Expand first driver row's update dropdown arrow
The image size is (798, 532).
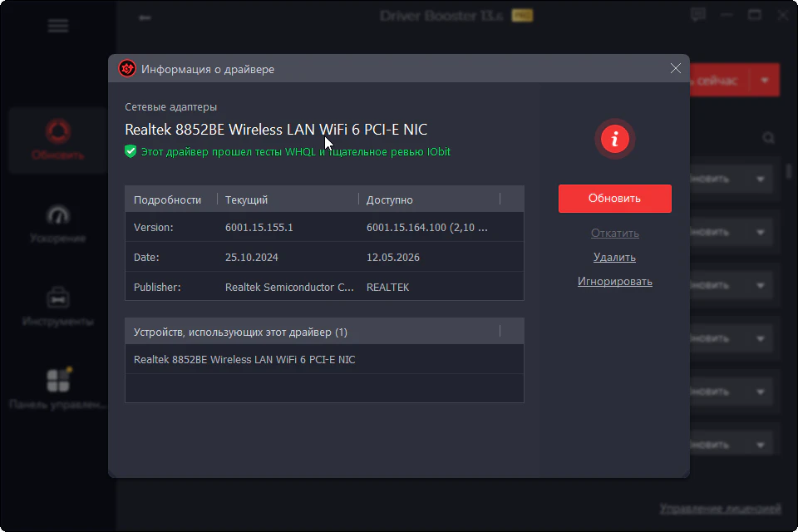tap(761, 180)
